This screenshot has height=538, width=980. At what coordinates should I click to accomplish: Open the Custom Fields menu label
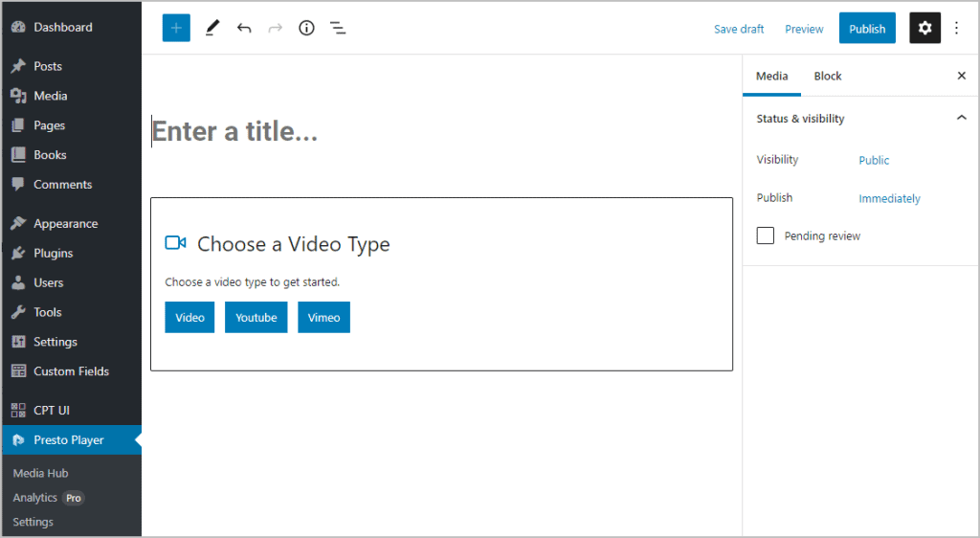(71, 371)
